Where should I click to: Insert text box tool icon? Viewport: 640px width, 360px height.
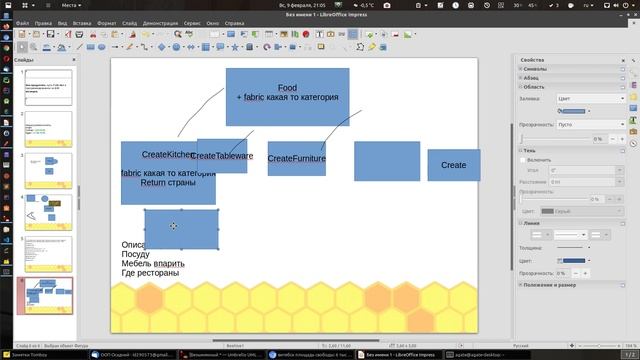point(320,35)
